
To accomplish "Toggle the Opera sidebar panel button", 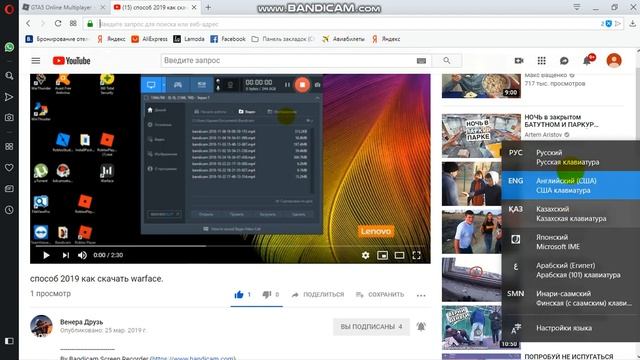I will [9, 341].
